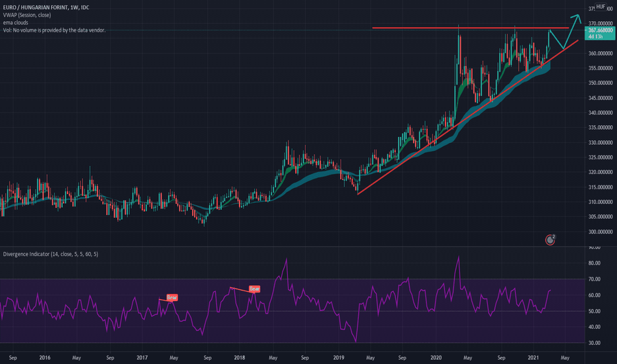Click the 4d 13h bar countdown
The image size is (617, 364).
pos(595,36)
